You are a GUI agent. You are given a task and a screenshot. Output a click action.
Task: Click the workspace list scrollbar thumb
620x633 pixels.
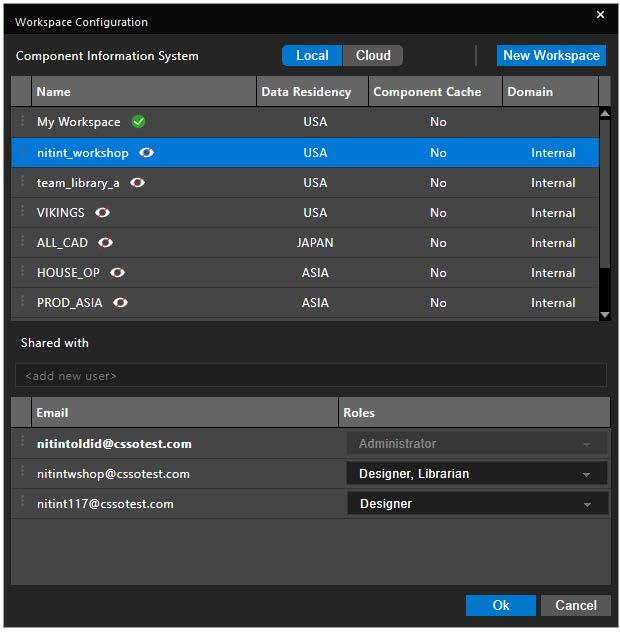point(605,194)
